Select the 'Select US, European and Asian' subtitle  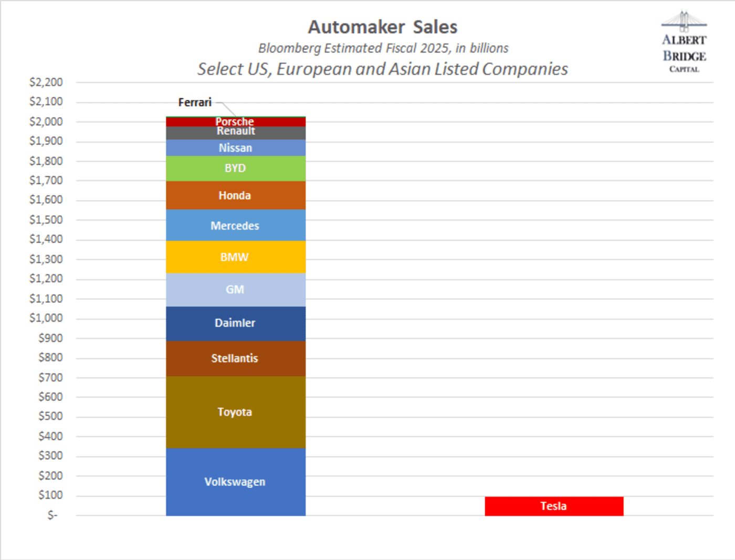pos(382,69)
